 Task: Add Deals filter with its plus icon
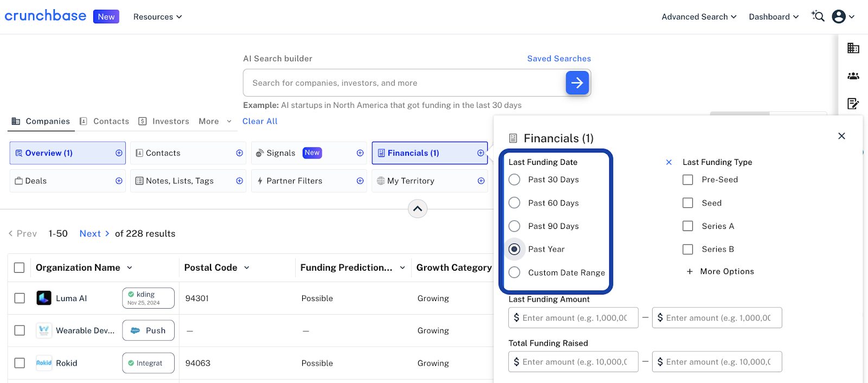[119, 181]
